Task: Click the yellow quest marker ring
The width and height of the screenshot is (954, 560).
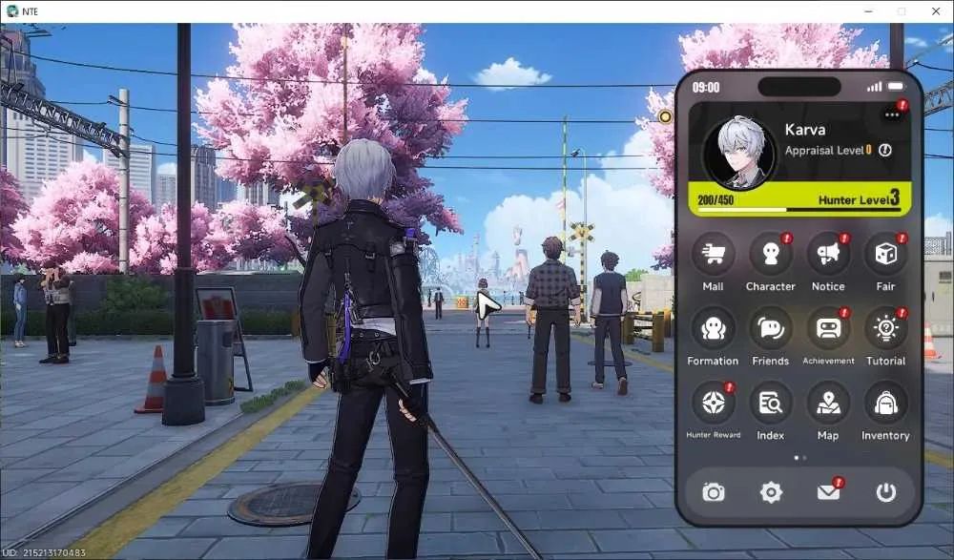Action: pos(665,117)
